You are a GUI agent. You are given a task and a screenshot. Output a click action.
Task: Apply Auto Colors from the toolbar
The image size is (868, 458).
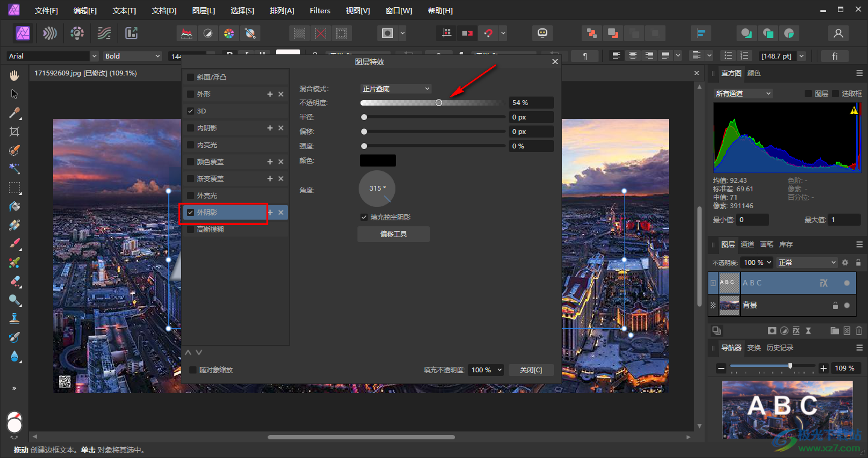(x=228, y=33)
